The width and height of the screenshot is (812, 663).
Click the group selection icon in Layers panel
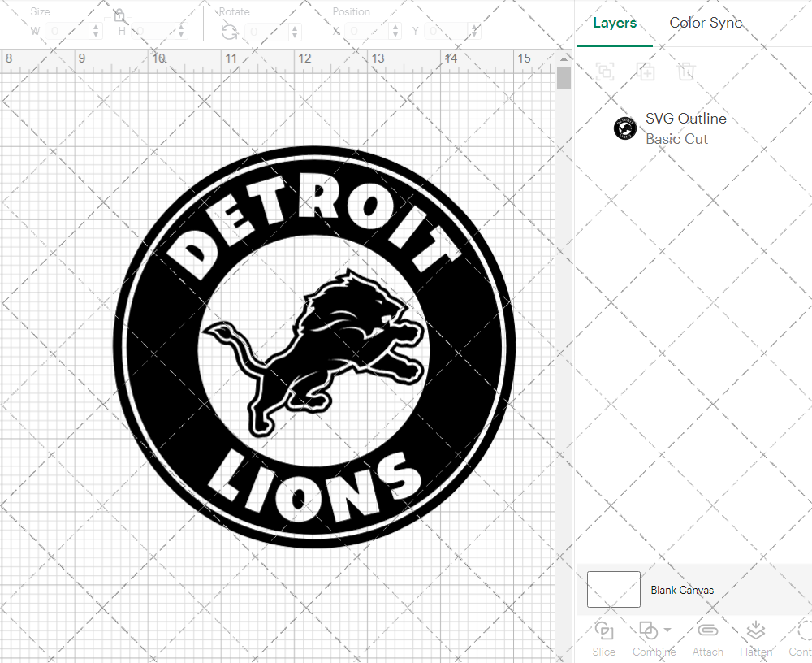603,71
